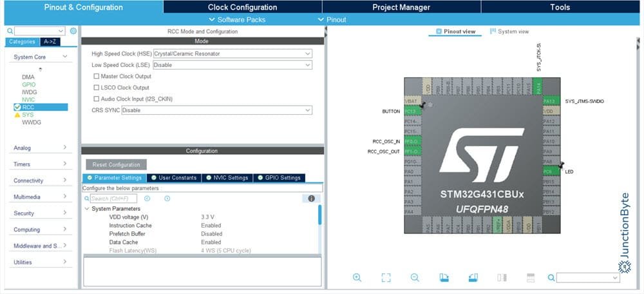Select the PA11 pin on chip
This screenshot has width=644, height=294.
coord(551,131)
